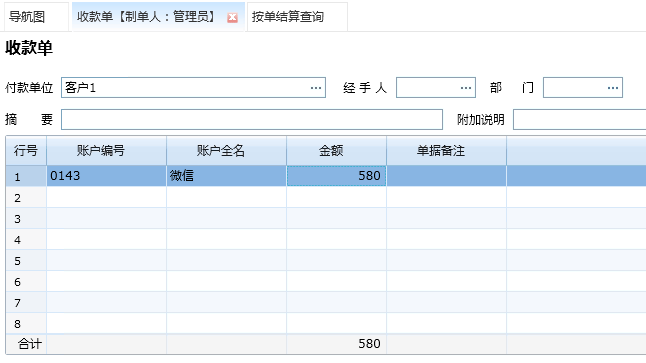Switch to the 导航图 tab

(x=27, y=17)
